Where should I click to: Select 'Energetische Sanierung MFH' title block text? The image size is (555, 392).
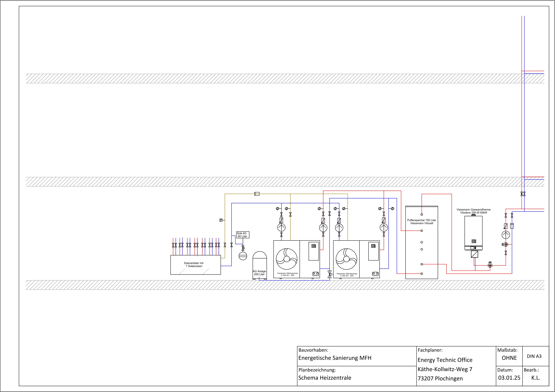click(335, 358)
